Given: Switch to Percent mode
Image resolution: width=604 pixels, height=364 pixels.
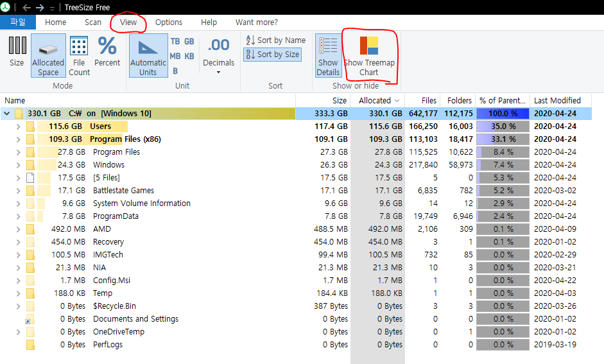Looking at the screenshot, I should (x=107, y=52).
